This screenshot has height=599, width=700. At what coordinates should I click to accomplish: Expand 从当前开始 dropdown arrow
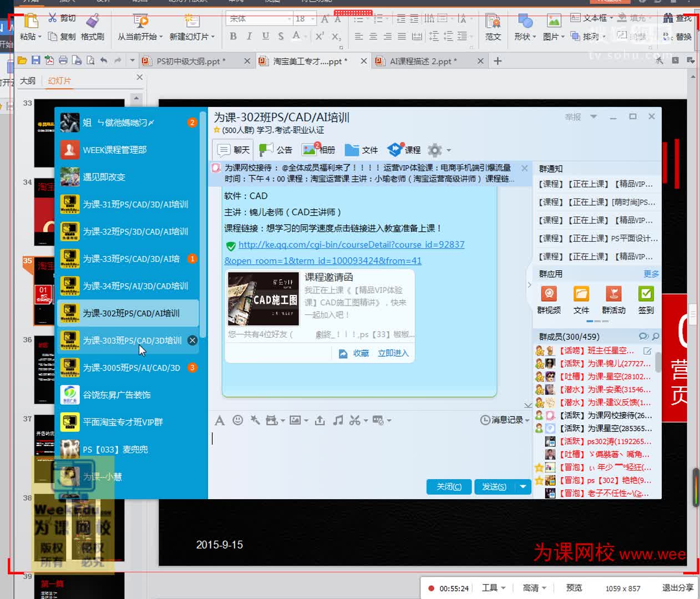[161, 37]
